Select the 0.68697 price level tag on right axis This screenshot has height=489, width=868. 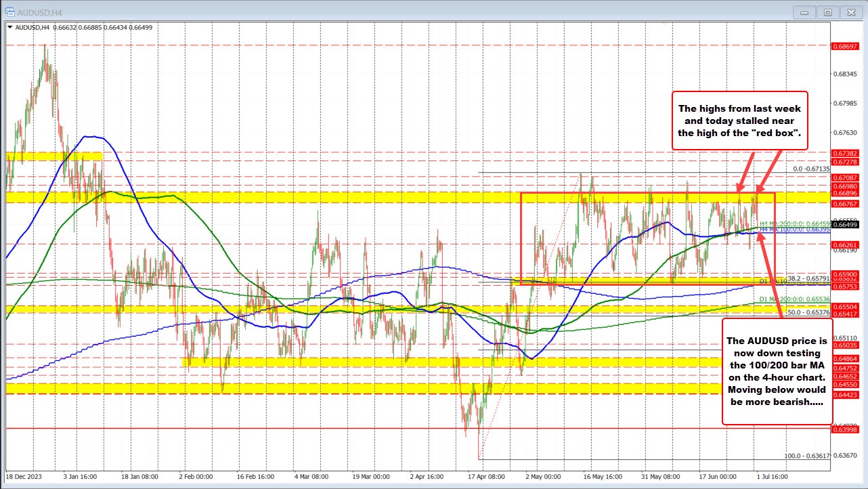tap(844, 47)
